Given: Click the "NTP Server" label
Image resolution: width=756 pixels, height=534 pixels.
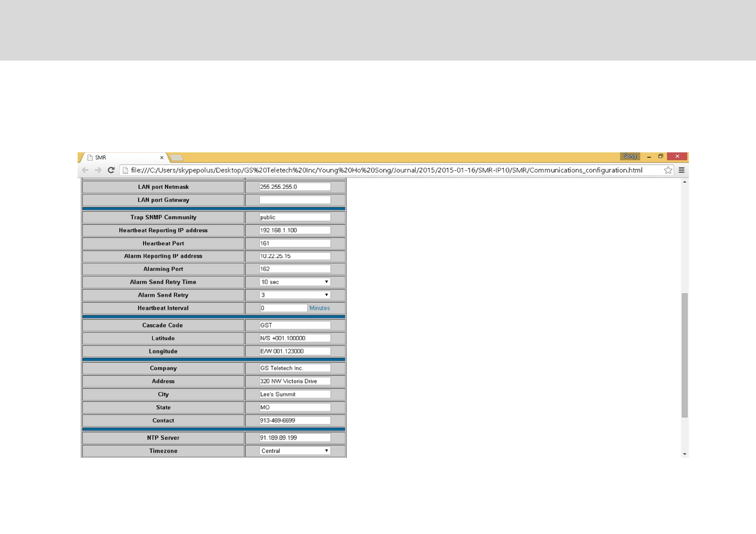Looking at the screenshot, I should coord(163,438).
